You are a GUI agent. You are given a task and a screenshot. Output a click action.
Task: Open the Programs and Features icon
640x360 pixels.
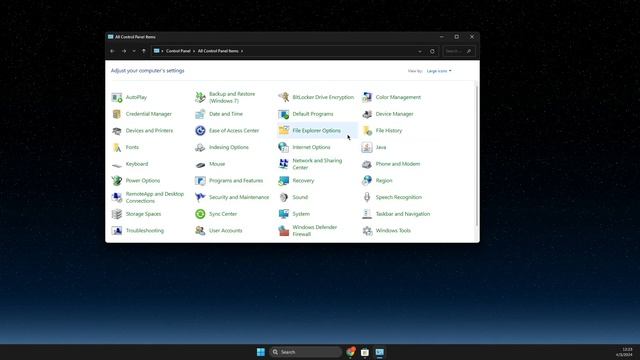tap(200, 181)
